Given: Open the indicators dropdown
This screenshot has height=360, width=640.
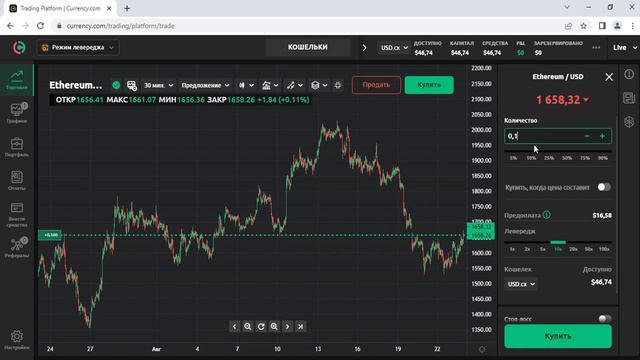Looking at the screenshot, I should pyautogui.click(x=270, y=85).
